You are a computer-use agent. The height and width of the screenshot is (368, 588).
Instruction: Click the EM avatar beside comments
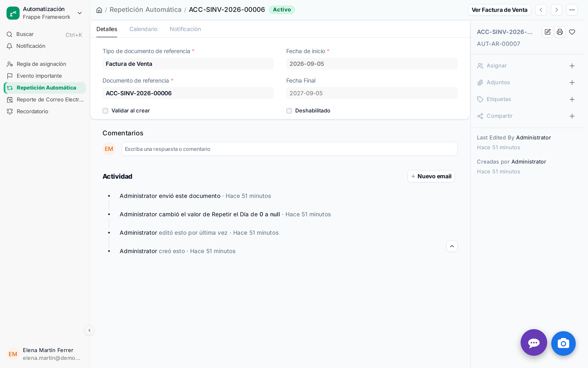pyautogui.click(x=109, y=149)
